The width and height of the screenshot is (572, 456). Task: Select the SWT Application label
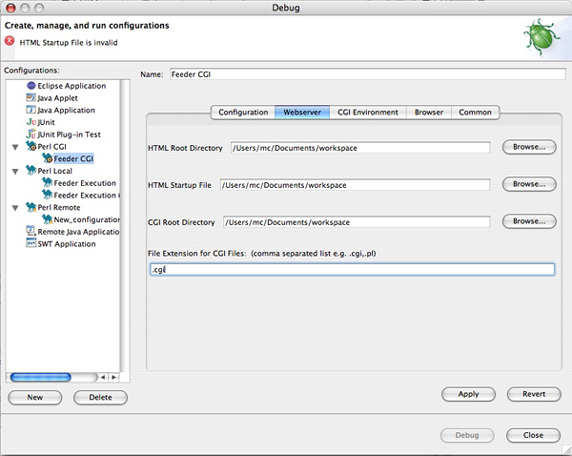pyautogui.click(x=66, y=244)
